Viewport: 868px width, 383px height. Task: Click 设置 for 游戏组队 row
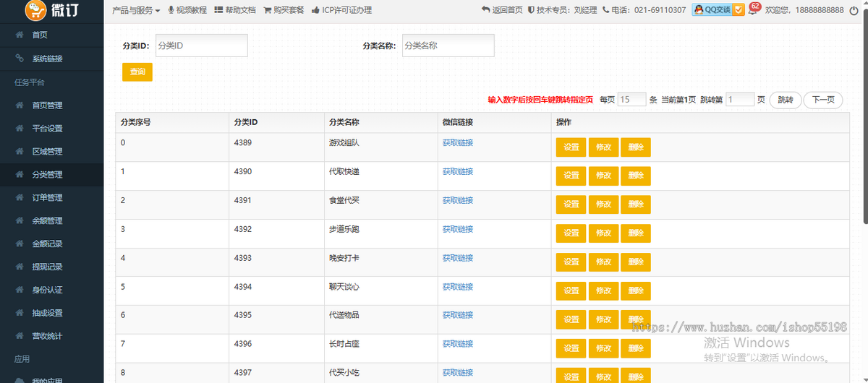point(571,147)
